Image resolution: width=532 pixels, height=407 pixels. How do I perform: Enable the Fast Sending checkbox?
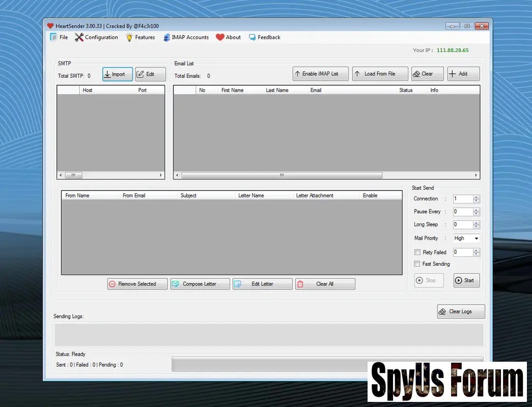(417, 264)
